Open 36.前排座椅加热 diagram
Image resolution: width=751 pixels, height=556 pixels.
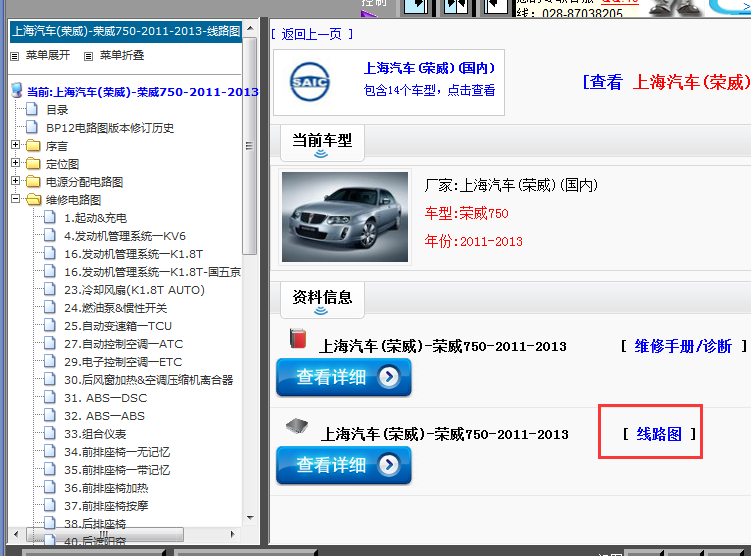coord(106,488)
